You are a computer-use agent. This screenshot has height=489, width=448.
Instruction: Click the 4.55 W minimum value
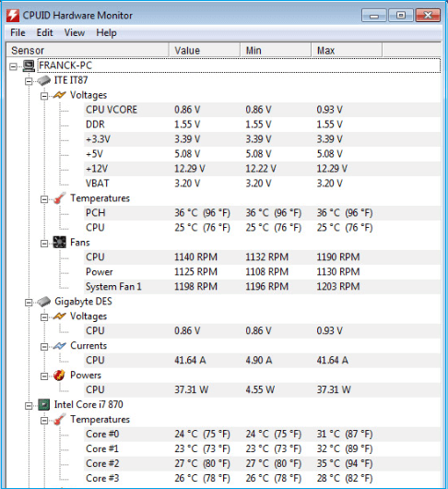click(x=260, y=389)
